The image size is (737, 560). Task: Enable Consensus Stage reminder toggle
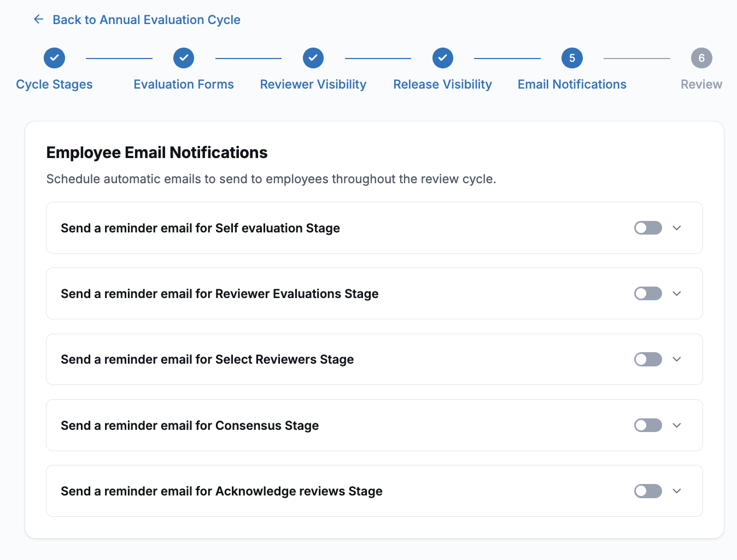pyautogui.click(x=648, y=425)
